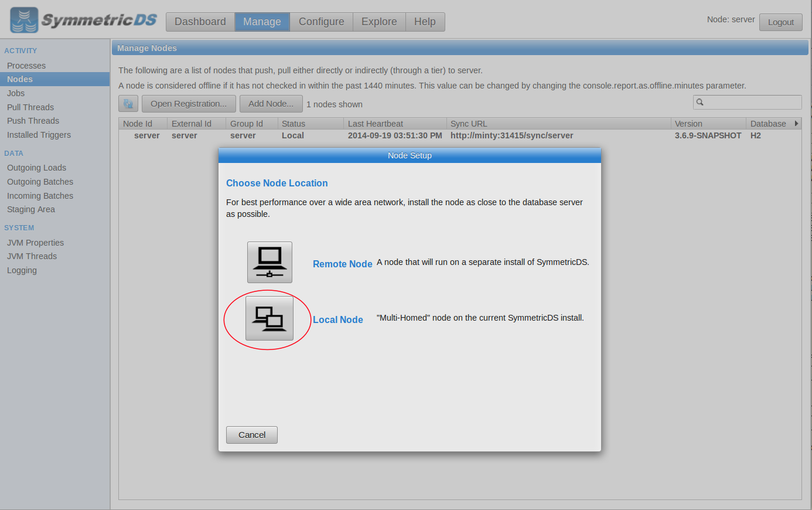The height and width of the screenshot is (510, 812).
Task: Sort by the Last Heartbeat column header
Action: tap(395, 124)
